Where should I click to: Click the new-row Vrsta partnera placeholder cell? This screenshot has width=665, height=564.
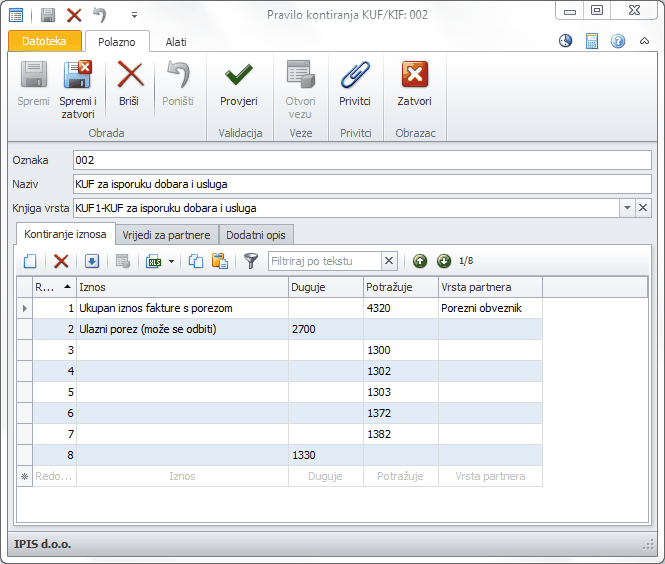pyautogui.click(x=490, y=476)
